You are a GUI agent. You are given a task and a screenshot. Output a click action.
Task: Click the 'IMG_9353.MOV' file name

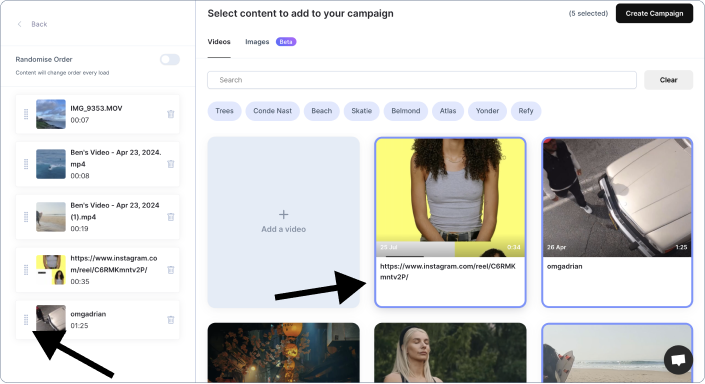96,108
